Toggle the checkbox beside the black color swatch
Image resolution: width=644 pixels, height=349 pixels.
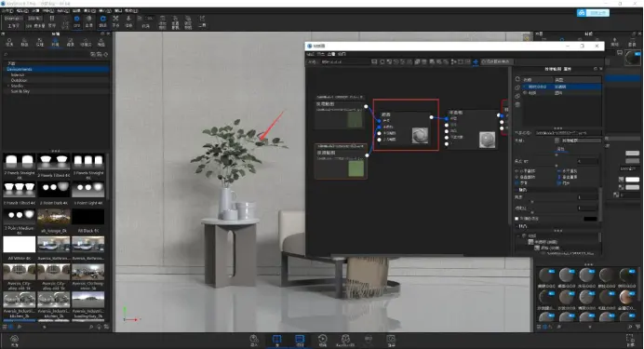point(517,219)
